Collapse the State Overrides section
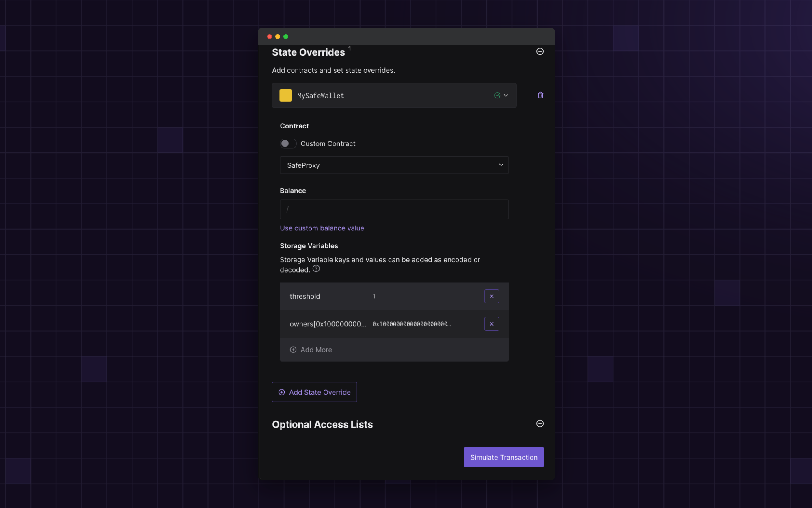This screenshot has width=812, height=508. point(540,51)
